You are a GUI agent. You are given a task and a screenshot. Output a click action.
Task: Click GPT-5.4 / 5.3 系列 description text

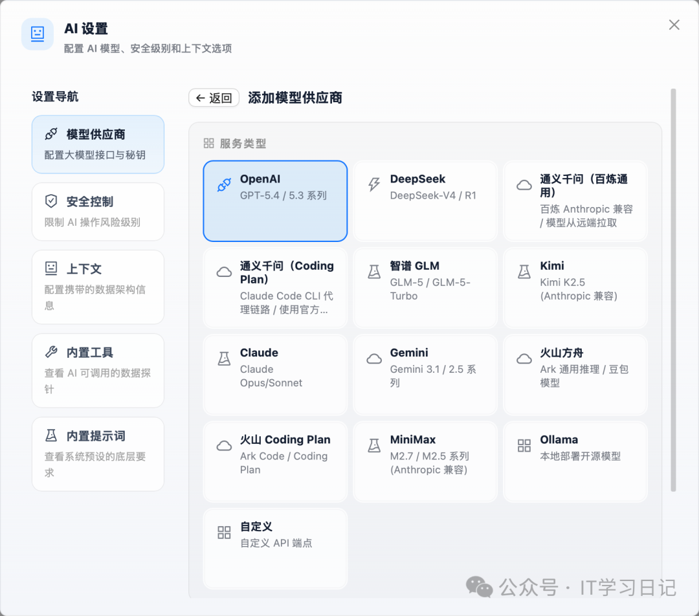pyautogui.click(x=283, y=195)
